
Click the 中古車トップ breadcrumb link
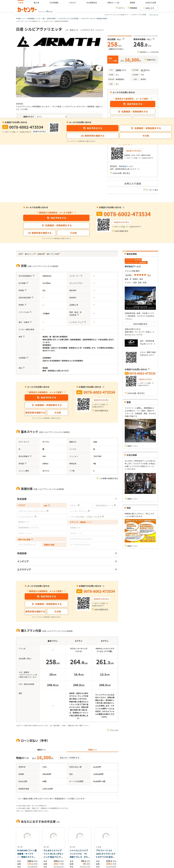tap(20, 19)
